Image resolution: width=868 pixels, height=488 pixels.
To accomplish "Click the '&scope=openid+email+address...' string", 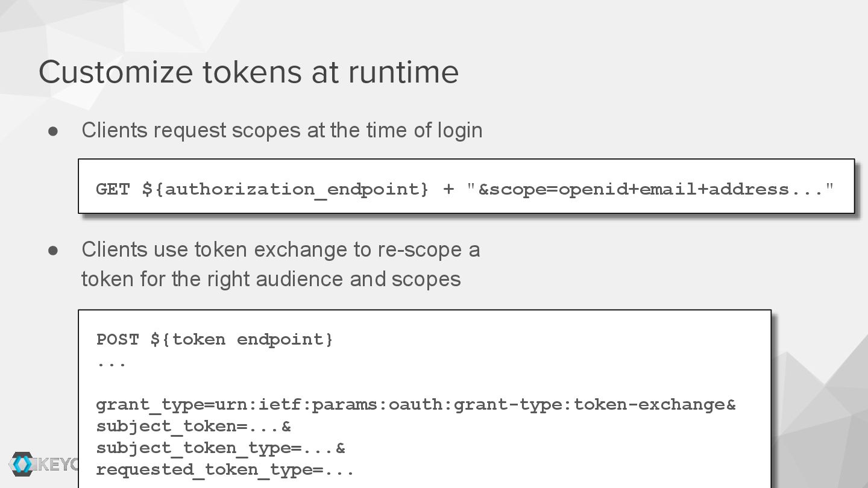I will pos(650,189).
